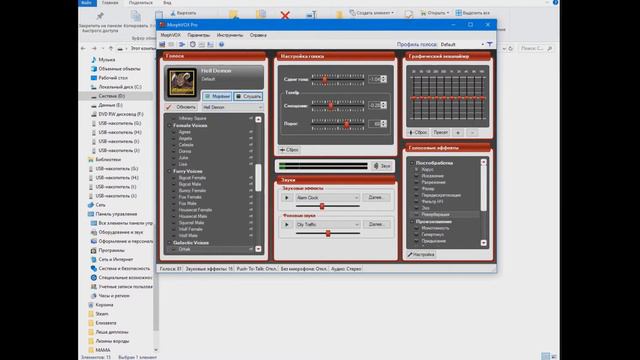Open the MorphVOX menu
Image resolution: width=640 pixels, height=360 pixels.
pos(170,35)
